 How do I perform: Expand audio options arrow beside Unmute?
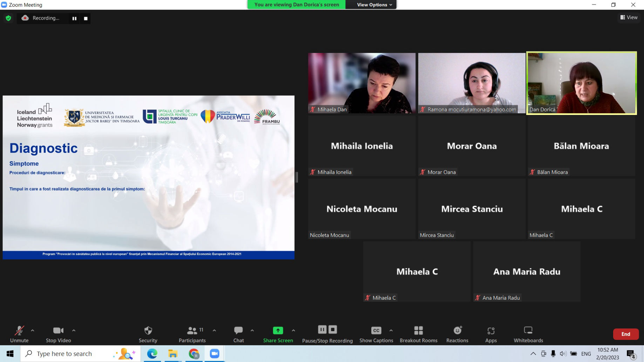[x=33, y=330]
